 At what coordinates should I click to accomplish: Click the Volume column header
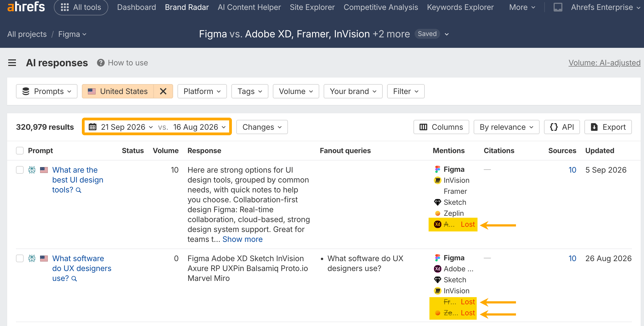click(x=165, y=151)
